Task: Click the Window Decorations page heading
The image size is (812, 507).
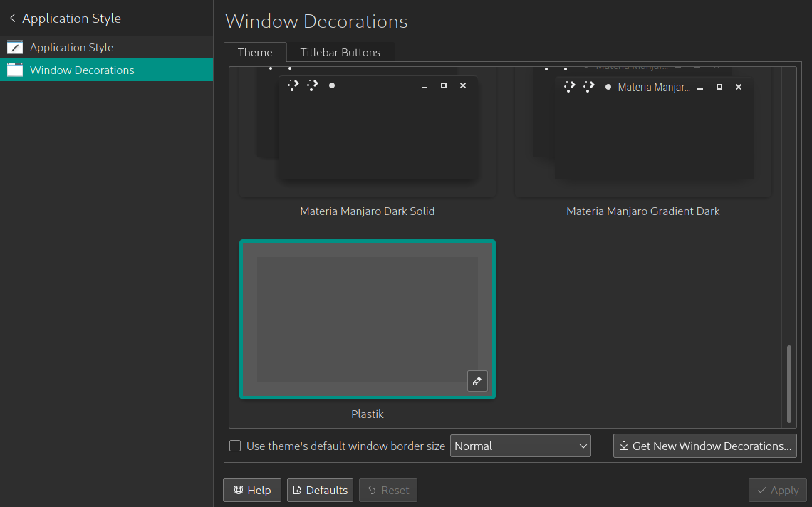Action: pyautogui.click(x=316, y=21)
